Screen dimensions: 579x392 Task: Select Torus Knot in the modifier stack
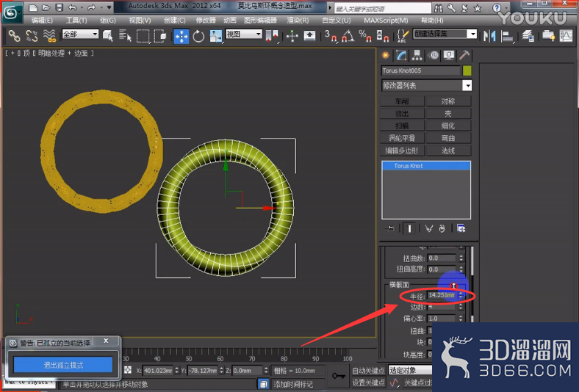[x=426, y=166]
